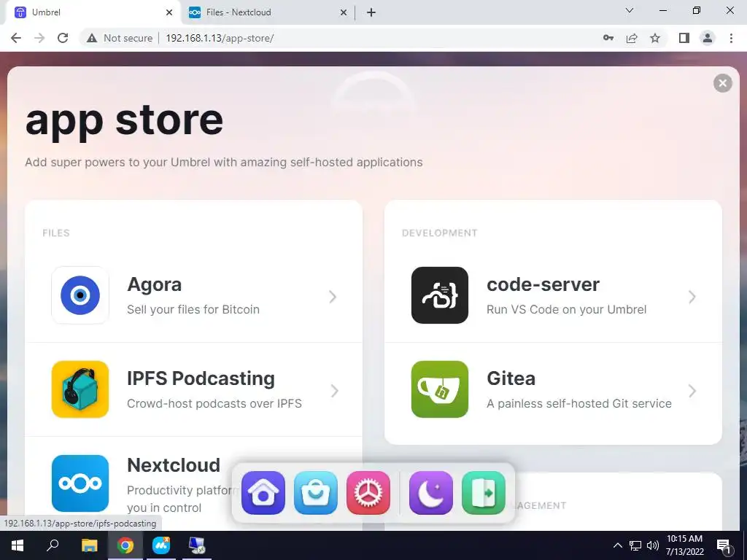
Task: Close the Umbrel tab
Action: (169, 12)
